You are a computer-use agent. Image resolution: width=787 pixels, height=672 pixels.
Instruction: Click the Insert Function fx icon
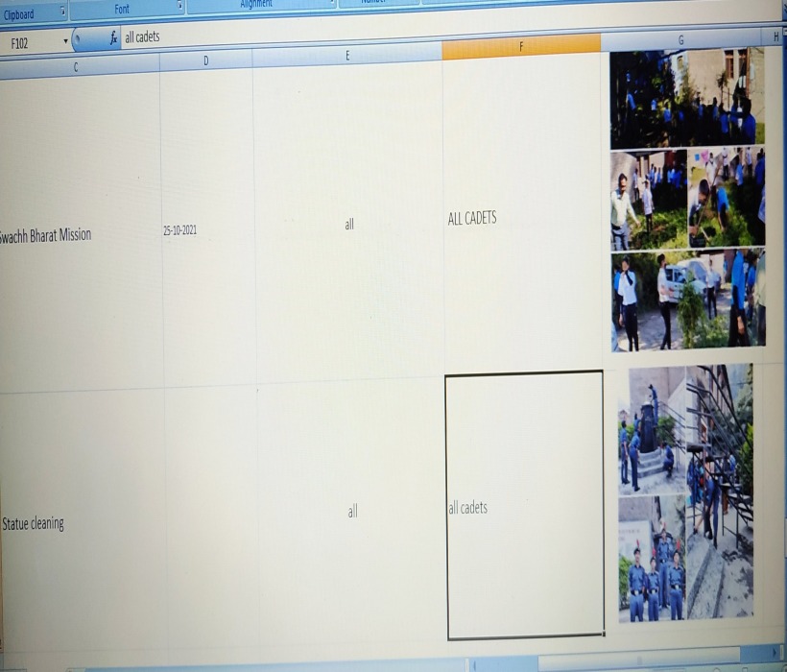click(x=114, y=37)
